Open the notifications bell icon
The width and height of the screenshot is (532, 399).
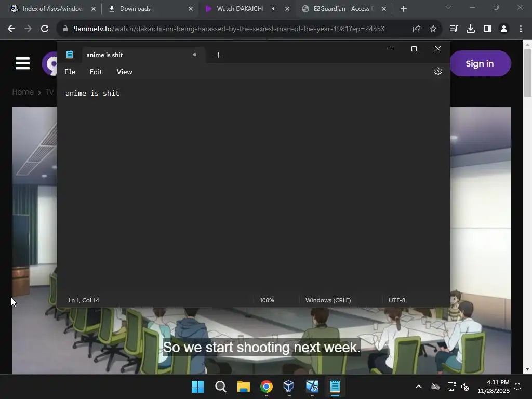click(x=517, y=387)
